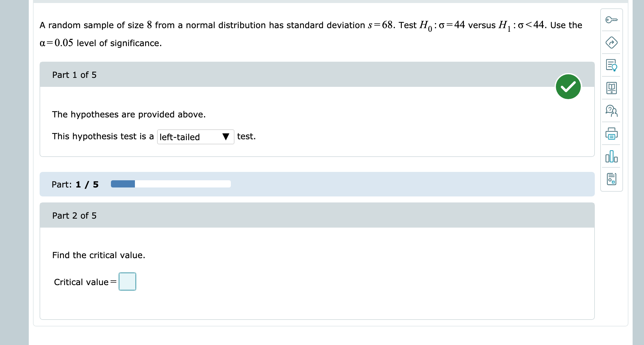The height and width of the screenshot is (345, 644).
Task: Open the reference card icon
Action: [611, 179]
